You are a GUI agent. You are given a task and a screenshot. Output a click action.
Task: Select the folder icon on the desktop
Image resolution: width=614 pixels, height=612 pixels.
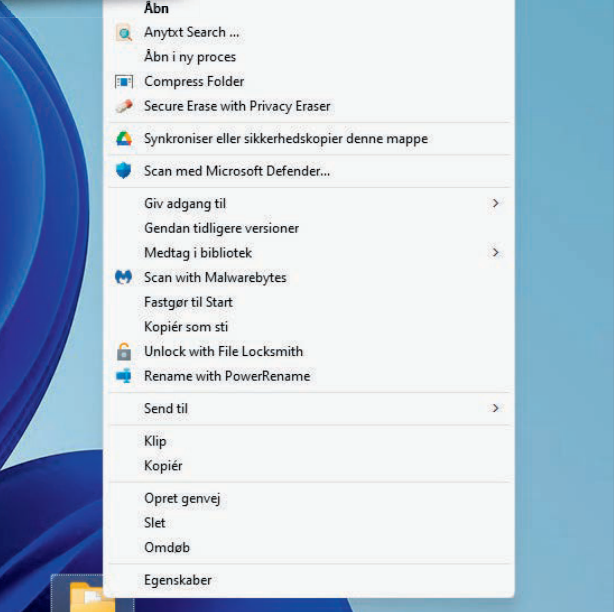[x=91, y=596]
